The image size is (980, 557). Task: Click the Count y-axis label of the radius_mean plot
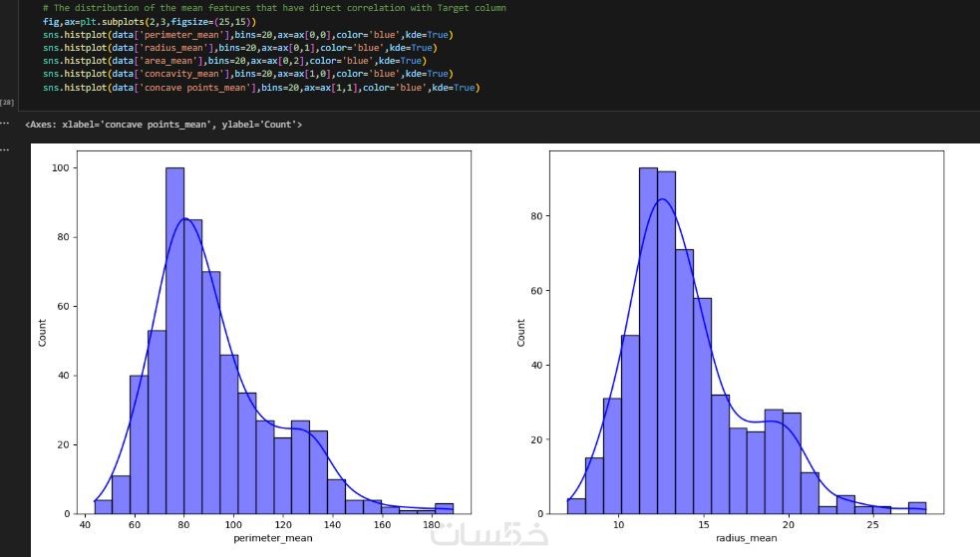(520, 332)
